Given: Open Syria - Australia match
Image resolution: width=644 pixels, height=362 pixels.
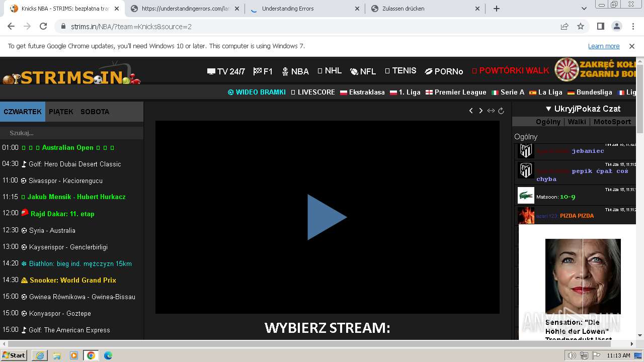Looking at the screenshot, I should click(x=48, y=230).
